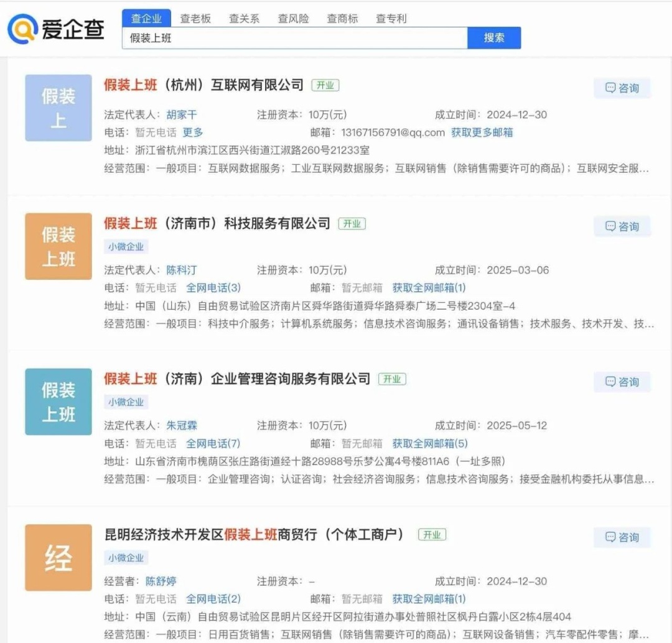The image size is (672, 643).
Task: Open the 查关系 tab
Action: [x=245, y=19]
